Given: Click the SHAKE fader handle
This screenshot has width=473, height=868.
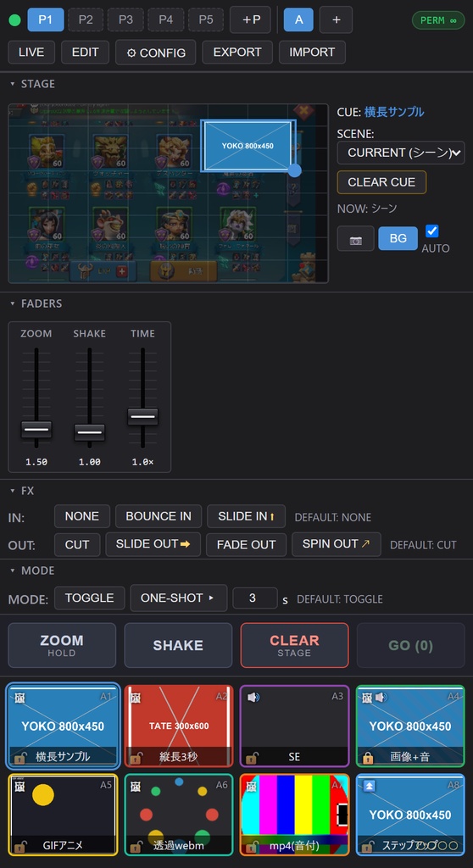Looking at the screenshot, I should click(x=89, y=432).
